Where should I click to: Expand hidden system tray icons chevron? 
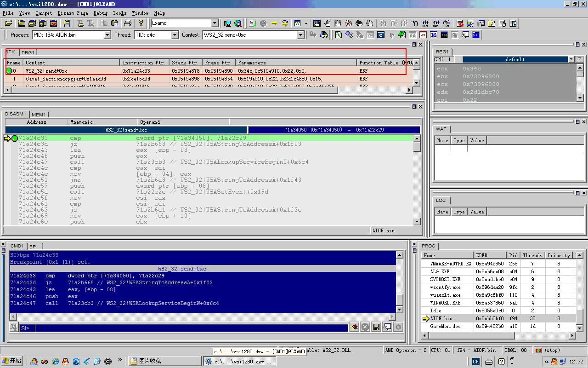[x=547, y=362]
